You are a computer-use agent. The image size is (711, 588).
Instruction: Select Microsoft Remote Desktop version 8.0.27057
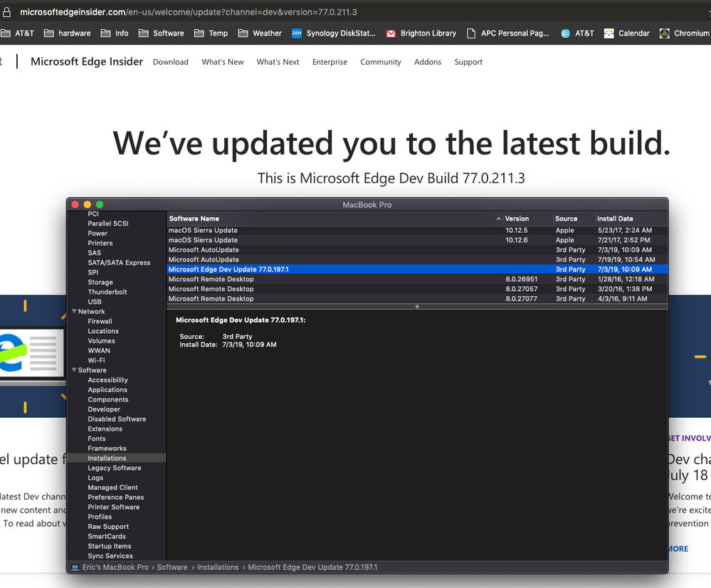[x=417, y=289]
